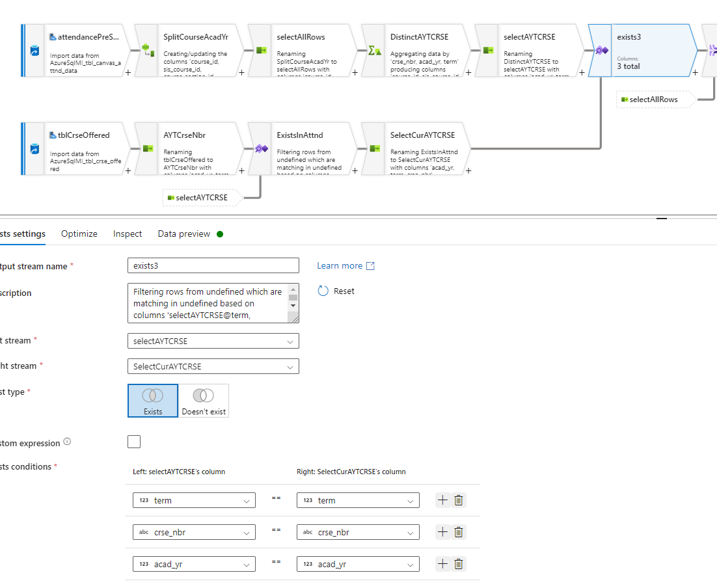The height and width of the screenshot is (588, 717).
Task: Select the Doesn't exist option
Action: [x=204, y=401]
